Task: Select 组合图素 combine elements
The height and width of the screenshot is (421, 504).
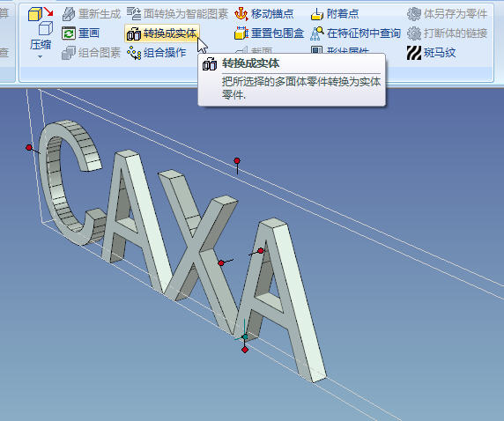Action: (x=92, y=53)
